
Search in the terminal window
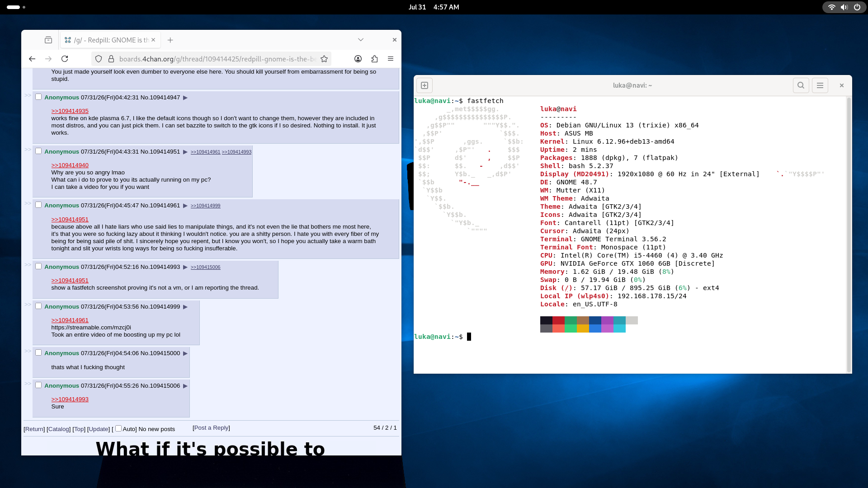click(x=801, y=85)
